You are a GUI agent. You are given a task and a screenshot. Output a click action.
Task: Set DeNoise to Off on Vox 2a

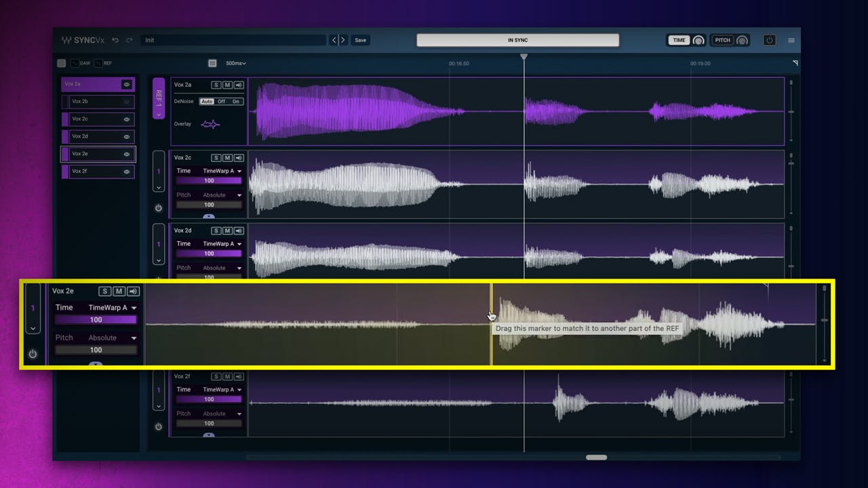coord(222,102)
